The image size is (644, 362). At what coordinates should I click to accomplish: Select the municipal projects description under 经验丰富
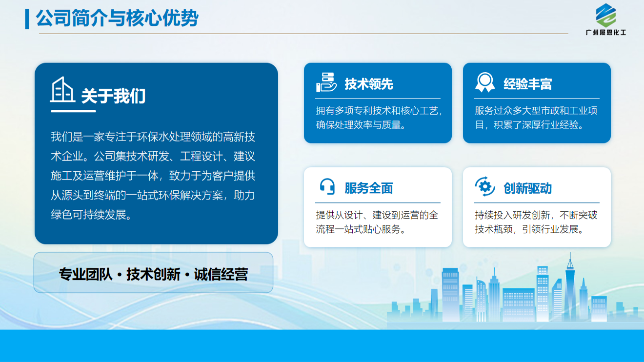coord(536,118)
